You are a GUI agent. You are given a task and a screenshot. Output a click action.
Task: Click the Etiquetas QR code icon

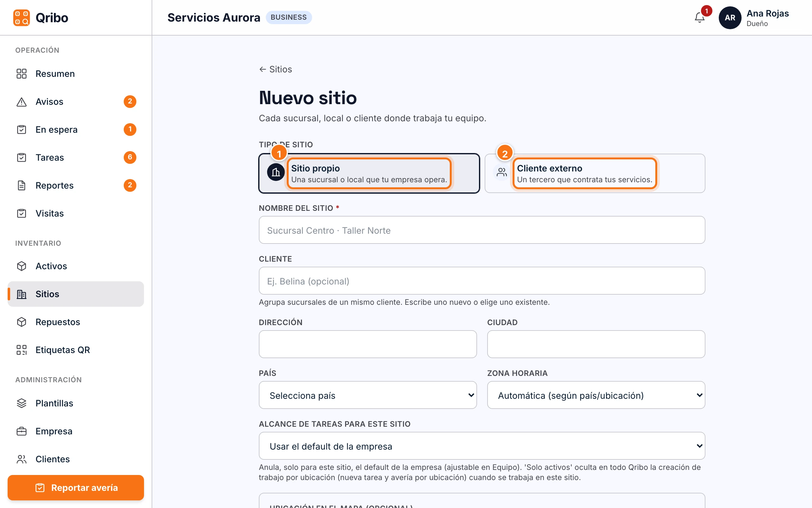click(x=22, y=350)
